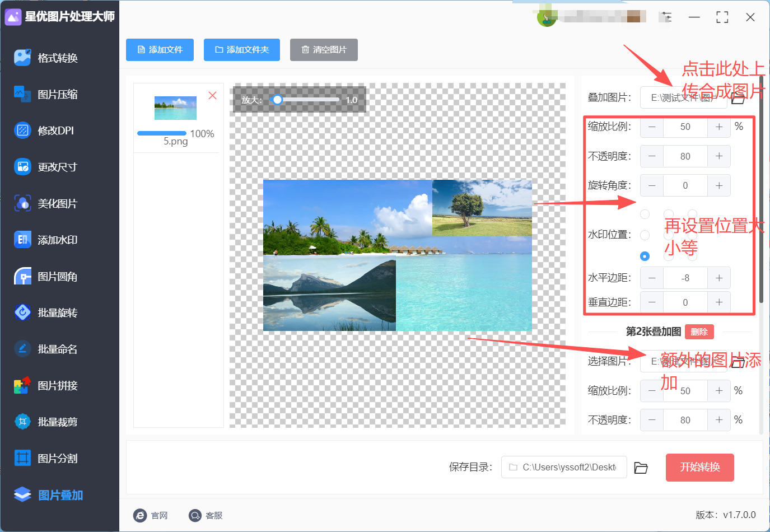Browse for the 叠加图片 overlay file
This screenshot has width=770, height=532.
(x=738, y=98)
